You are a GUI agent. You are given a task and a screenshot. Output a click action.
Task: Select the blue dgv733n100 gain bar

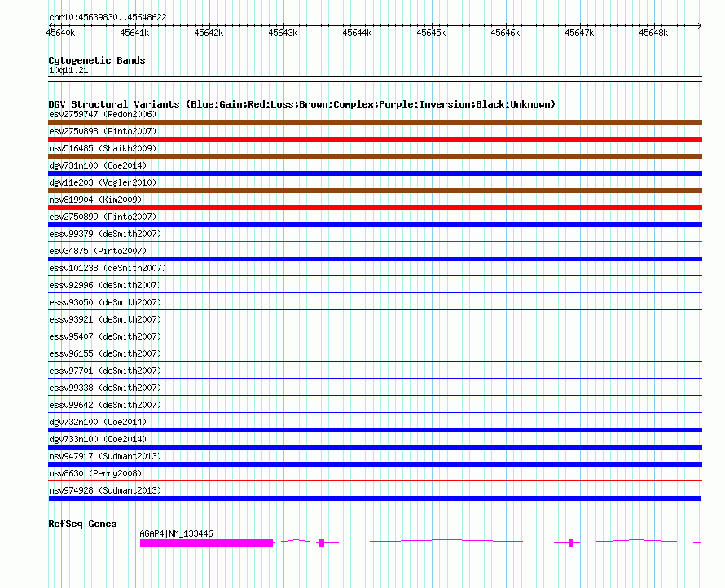click(375, 447)
